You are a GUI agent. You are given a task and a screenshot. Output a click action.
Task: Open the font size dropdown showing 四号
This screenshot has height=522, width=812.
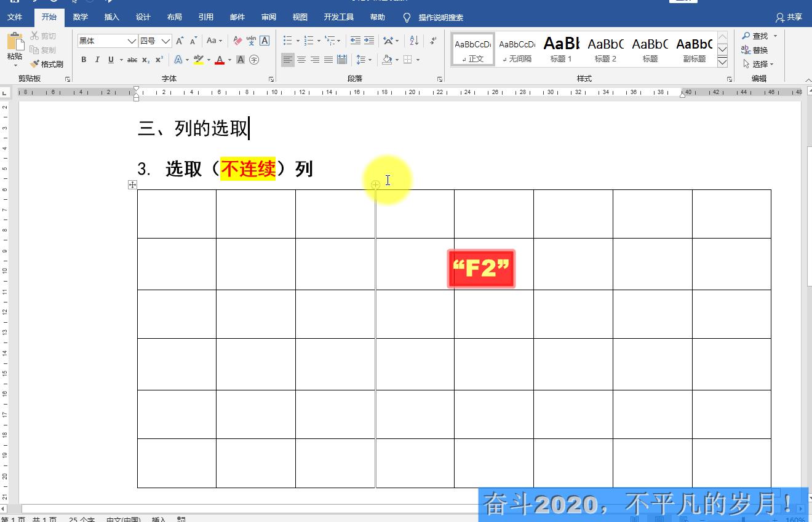165,40
